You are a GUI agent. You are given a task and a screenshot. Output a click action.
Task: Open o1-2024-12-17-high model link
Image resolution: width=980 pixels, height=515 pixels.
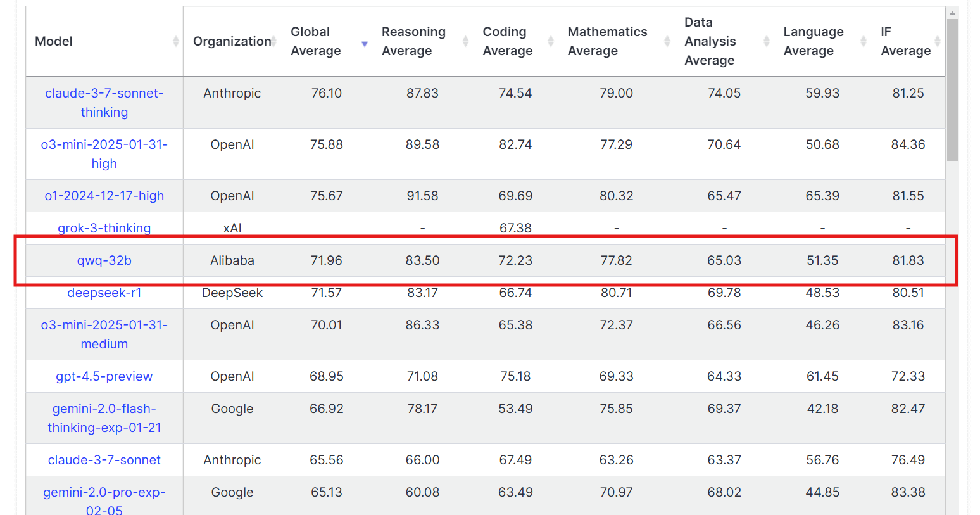(x=104, y=196)
